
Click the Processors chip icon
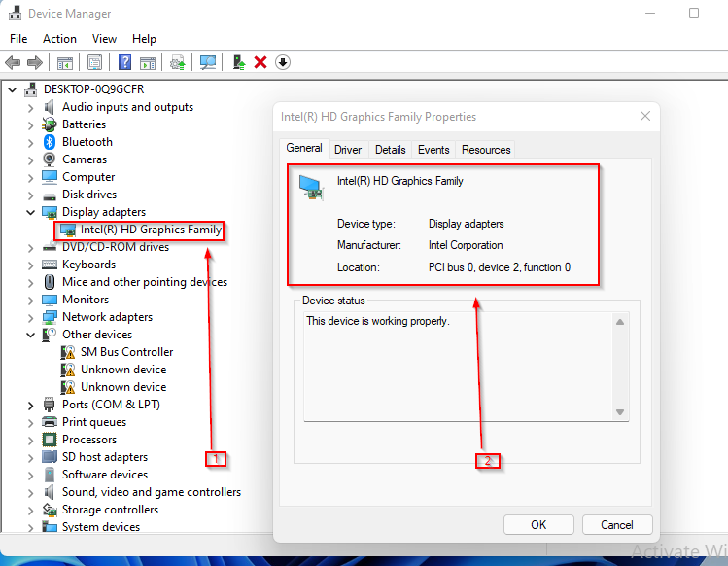click(x=50, y=440)
